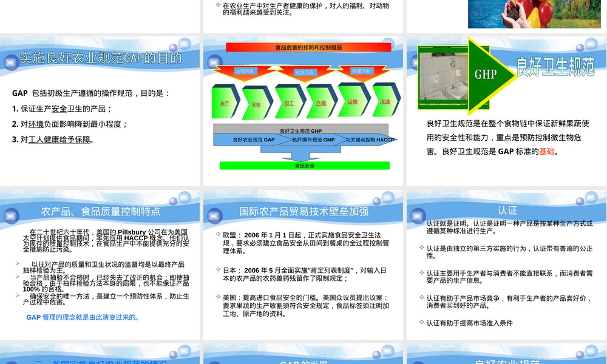Click the label 良好操作规范 GMP
The image size is (607, 364).
coord(314,140)
